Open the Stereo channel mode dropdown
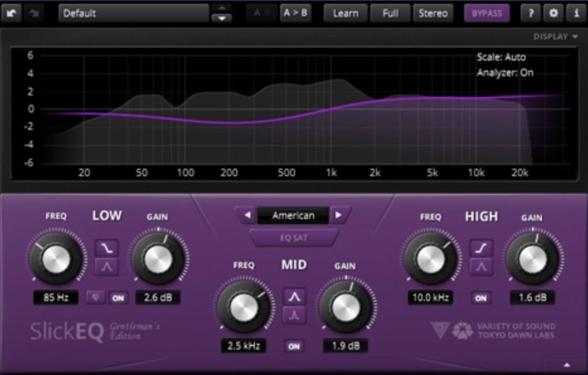588x375 pixels. point(433,13)
